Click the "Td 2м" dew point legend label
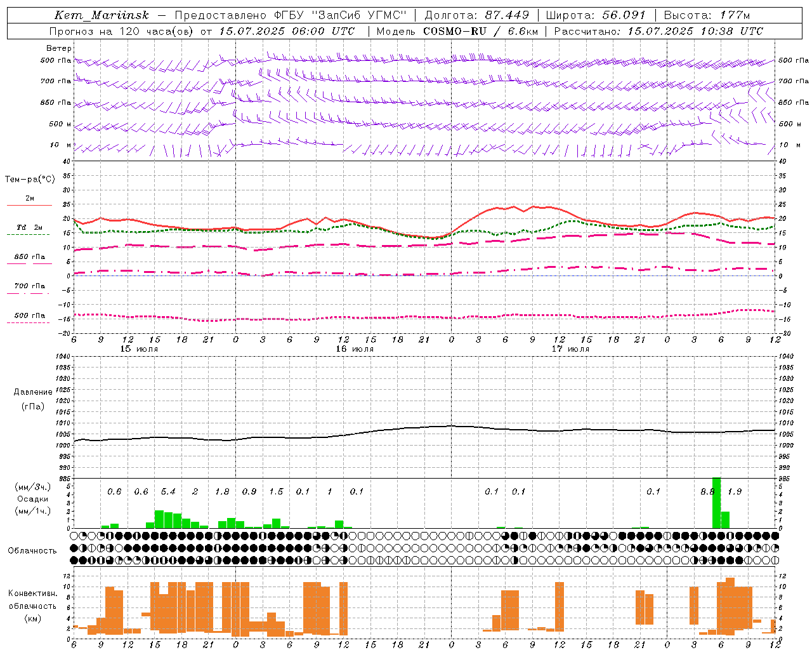 point(29,227)
